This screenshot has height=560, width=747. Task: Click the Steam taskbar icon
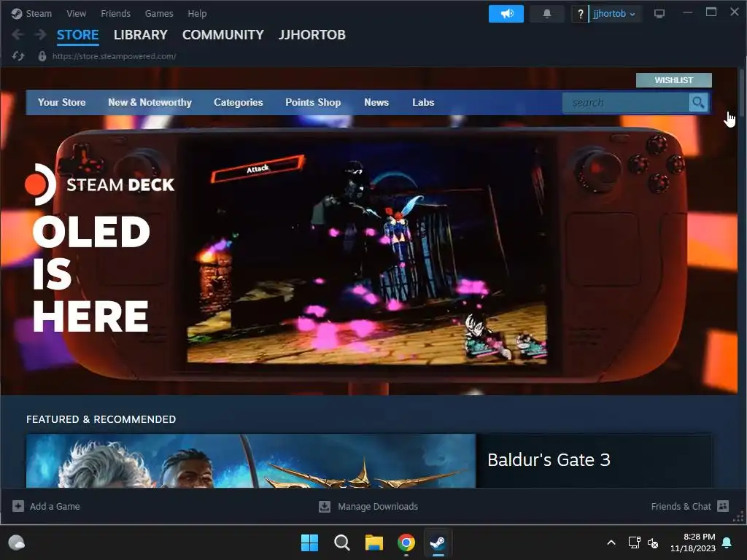pos(438,542)
